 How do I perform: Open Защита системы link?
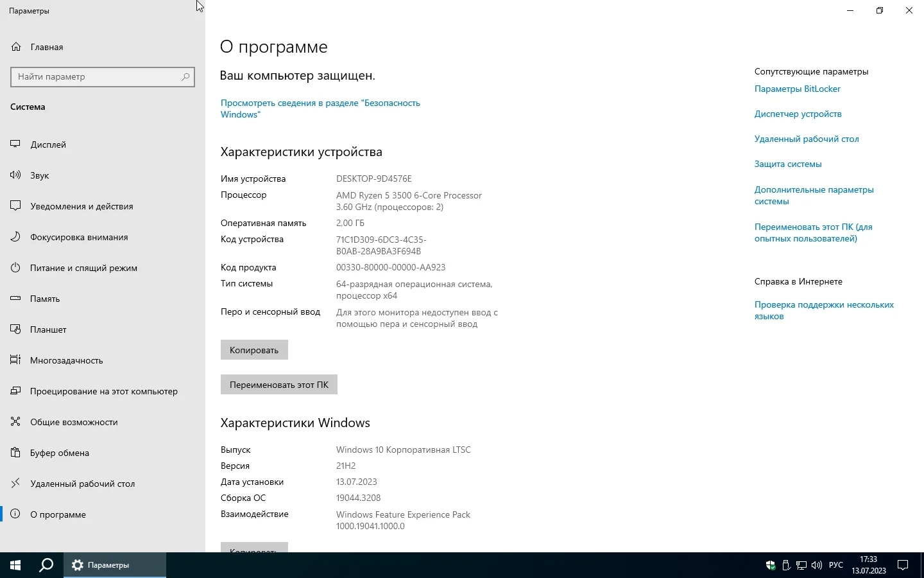[788, 164]
